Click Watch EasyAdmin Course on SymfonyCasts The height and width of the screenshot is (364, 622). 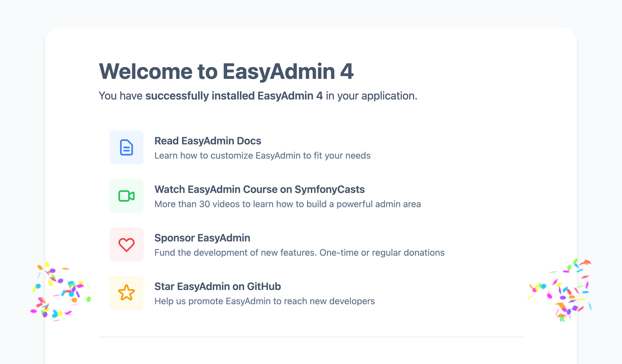(x=260, y=189)
